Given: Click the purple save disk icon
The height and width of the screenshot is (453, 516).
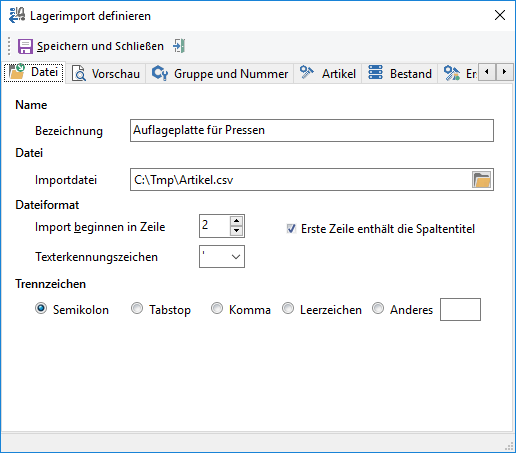Looking at the screenshot, I should coord(25,46).
